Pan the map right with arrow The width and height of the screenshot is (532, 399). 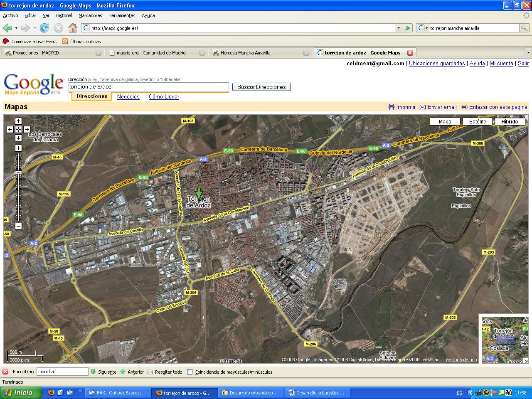pos(27,129)
